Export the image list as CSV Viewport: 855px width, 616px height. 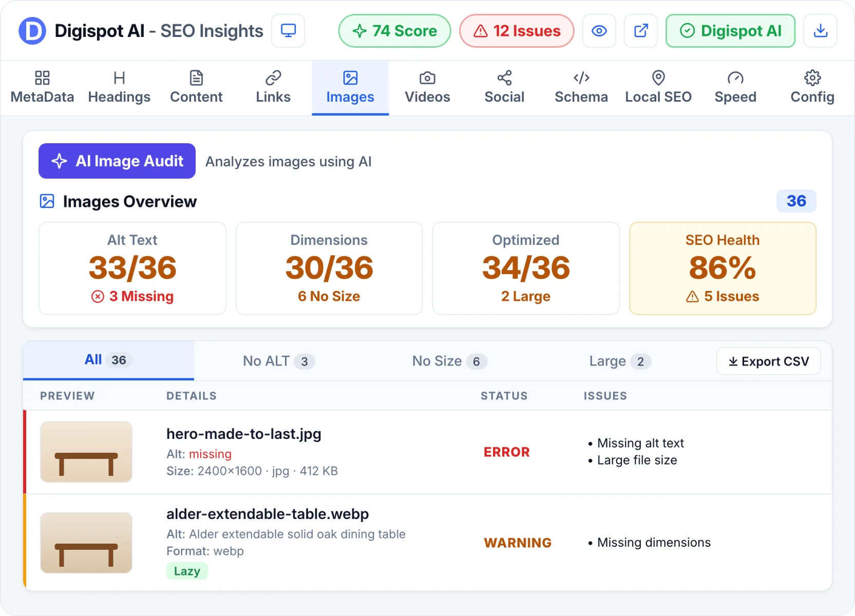coord(768,361)
